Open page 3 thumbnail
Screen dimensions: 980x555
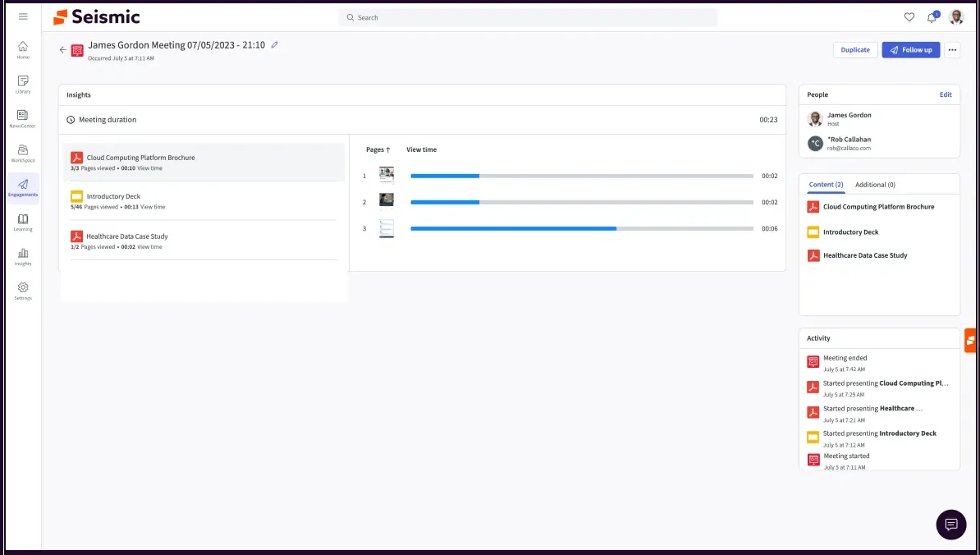coord(387,229)
